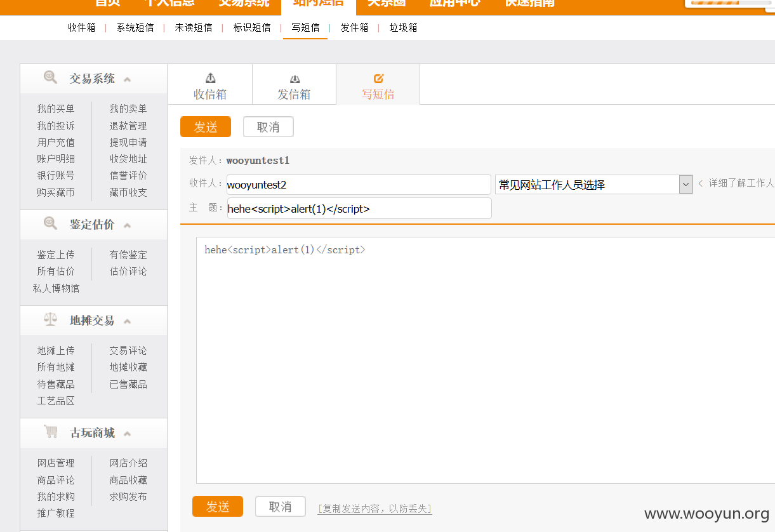Click the magnifier icon beside 鉴定估价
Image resolution: width=775 pixels, height=532 pixels.
pyautogui.click(x=50, y=223)
